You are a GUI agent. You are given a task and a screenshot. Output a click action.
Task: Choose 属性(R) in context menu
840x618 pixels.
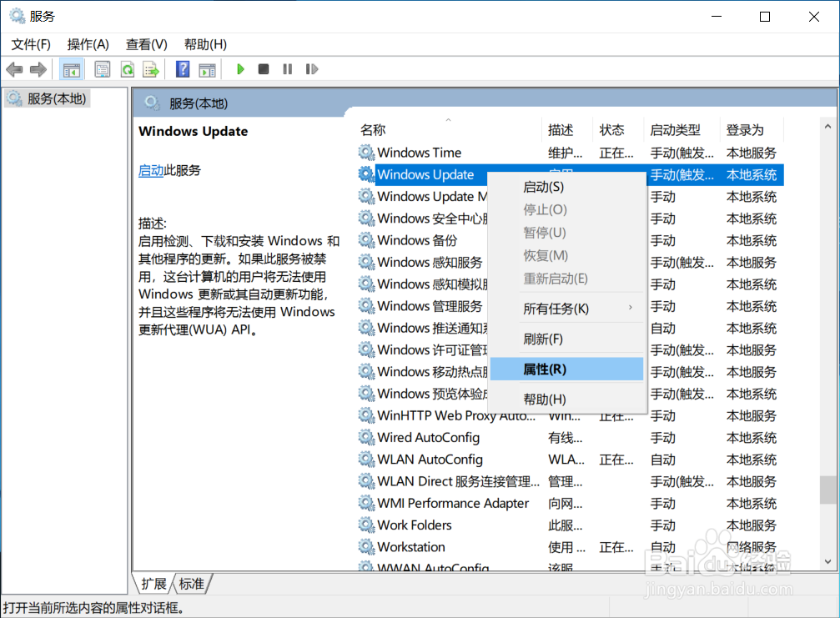[x=566, y=369]
